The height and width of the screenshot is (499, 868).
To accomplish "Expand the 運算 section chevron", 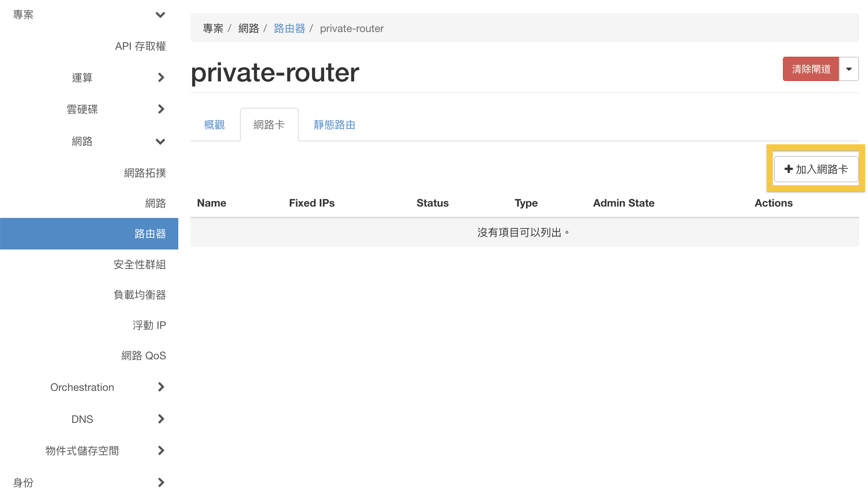I will pos(161,77).
